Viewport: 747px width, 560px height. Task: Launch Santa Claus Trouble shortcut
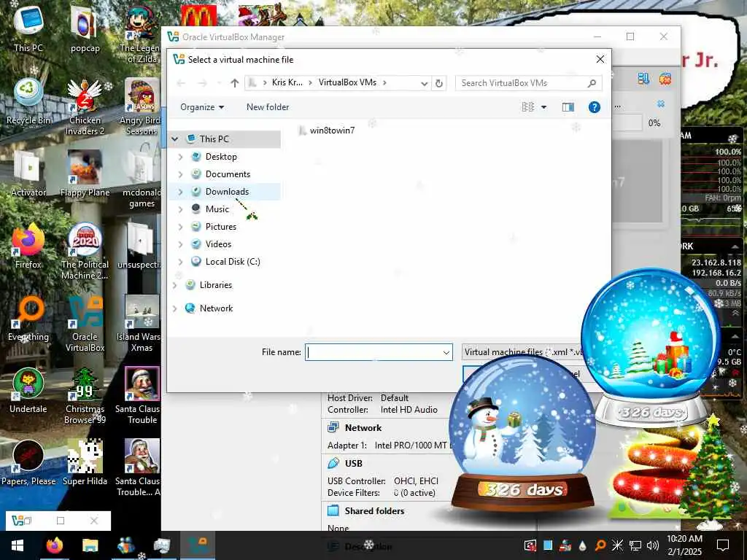(x=141, y=396)
